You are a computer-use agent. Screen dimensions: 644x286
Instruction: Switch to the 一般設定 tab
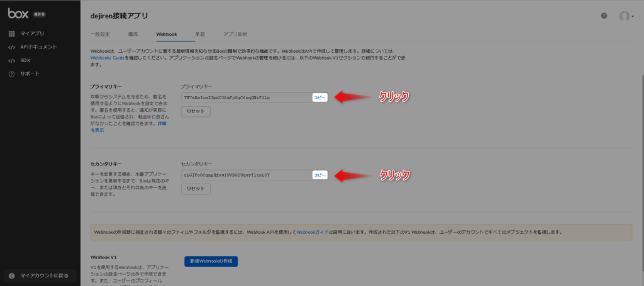point(100,34)
